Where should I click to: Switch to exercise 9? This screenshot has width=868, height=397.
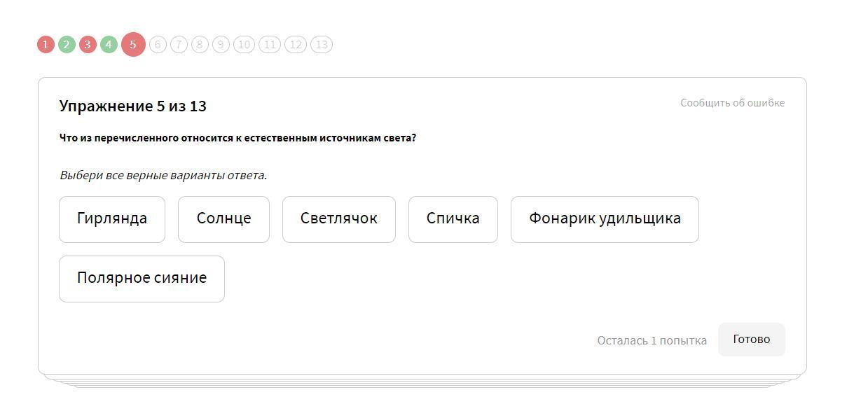click(221, 45)
